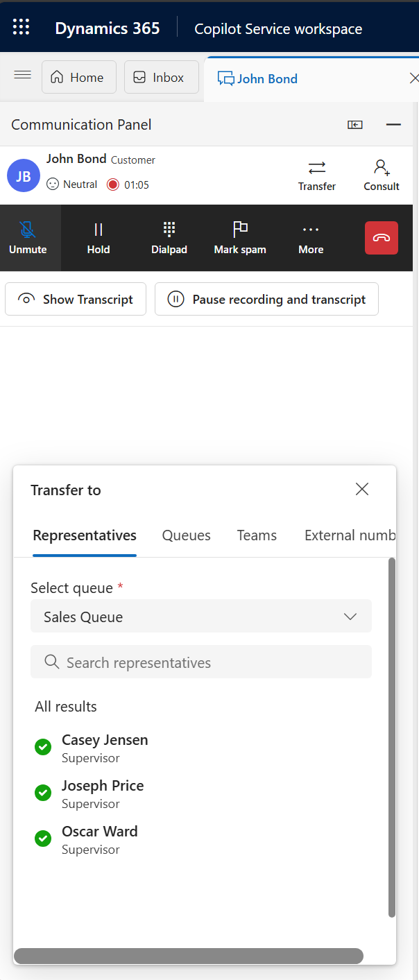Open the Dialpad
Viewport: 419px width, 980px height.
click(x=169, y=238)
